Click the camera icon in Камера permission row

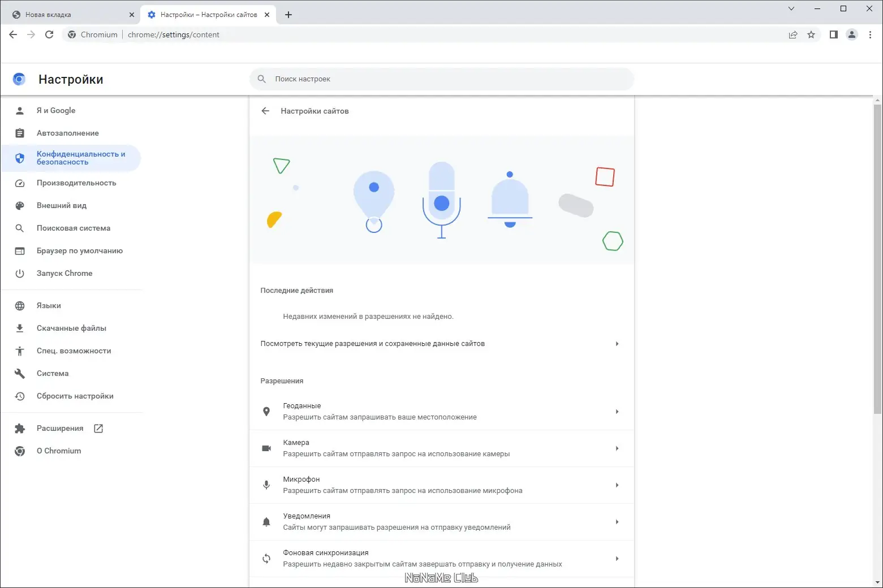click(266, 448)
